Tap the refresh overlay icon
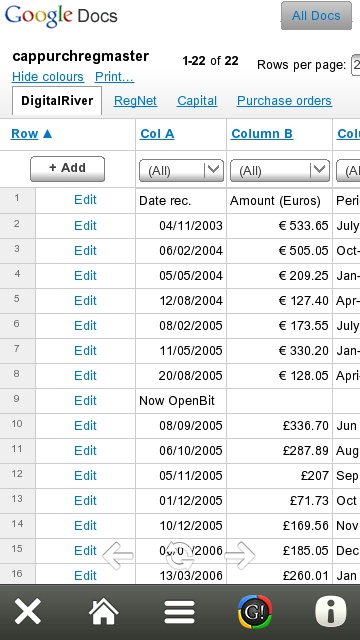 pos(179,555)
